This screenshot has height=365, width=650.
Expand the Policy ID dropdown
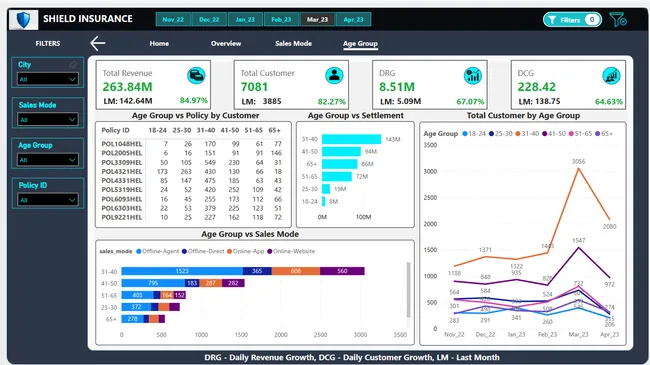point(48,200)
